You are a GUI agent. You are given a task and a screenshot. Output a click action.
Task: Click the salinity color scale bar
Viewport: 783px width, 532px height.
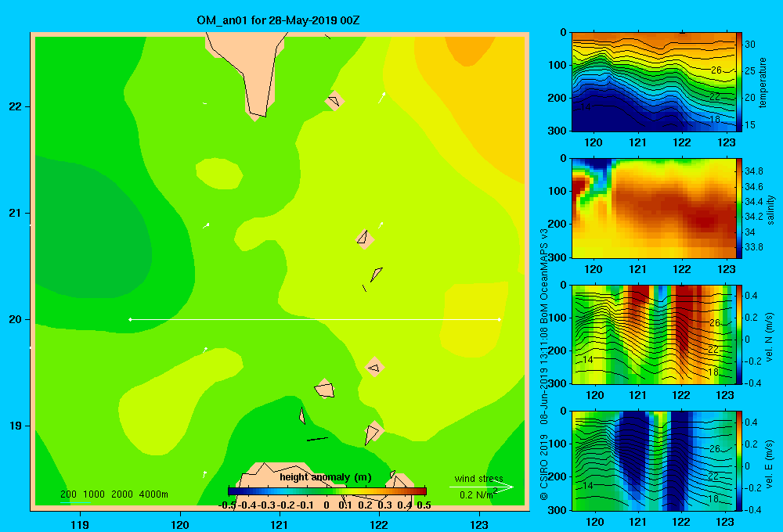click(740, 208)
